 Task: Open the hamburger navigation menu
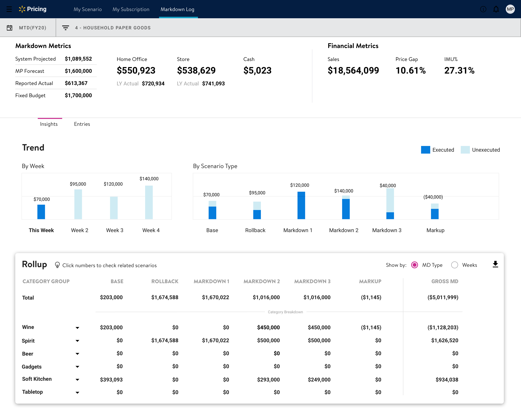[9, 9]
